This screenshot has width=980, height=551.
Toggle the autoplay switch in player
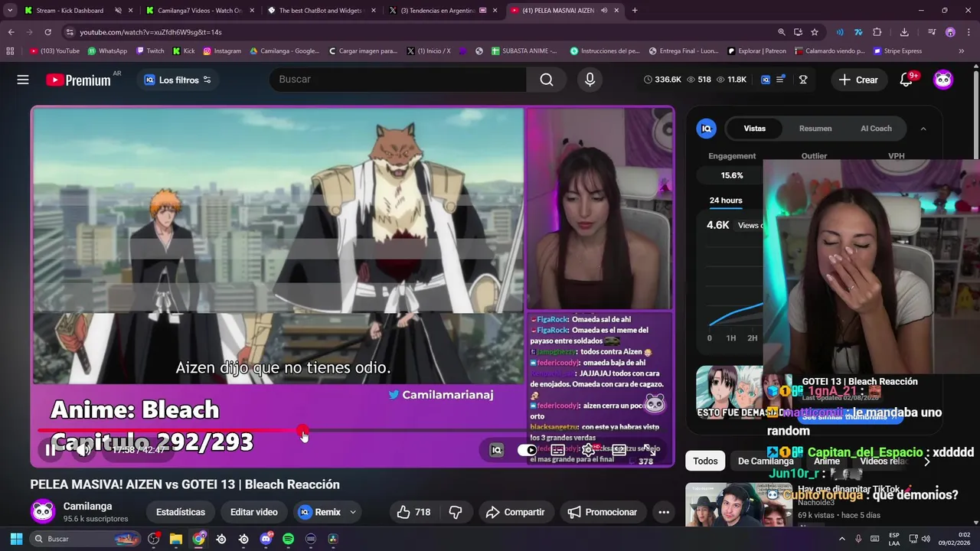point(528,450)
